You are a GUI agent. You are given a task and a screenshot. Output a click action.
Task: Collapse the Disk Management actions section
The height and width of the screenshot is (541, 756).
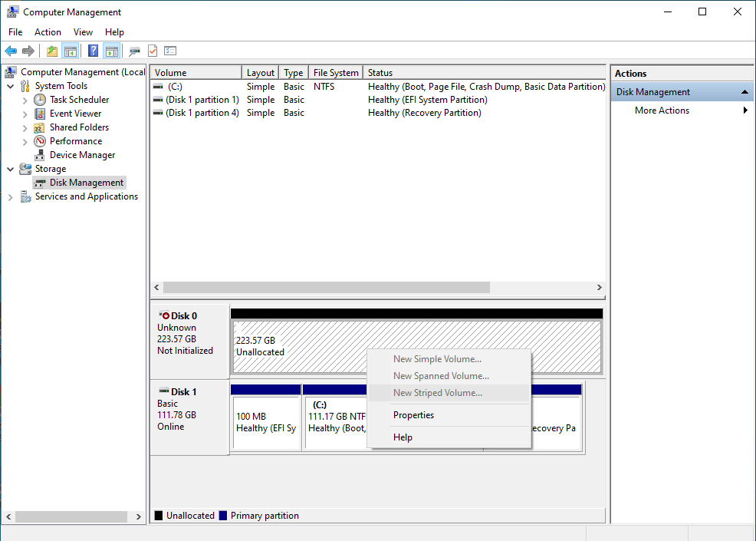click(x=744, y=91)
